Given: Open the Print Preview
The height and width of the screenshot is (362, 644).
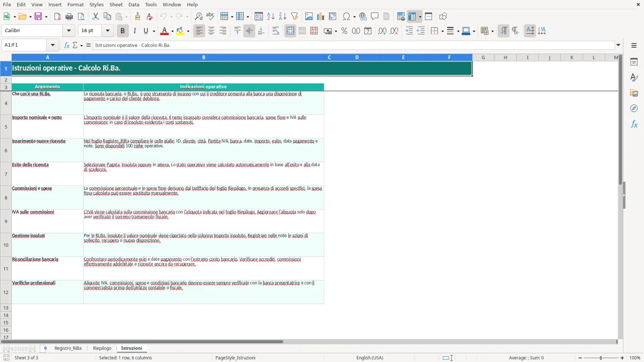Looking at the screenshot, I should pyautogui.click(x=81, y=17).
